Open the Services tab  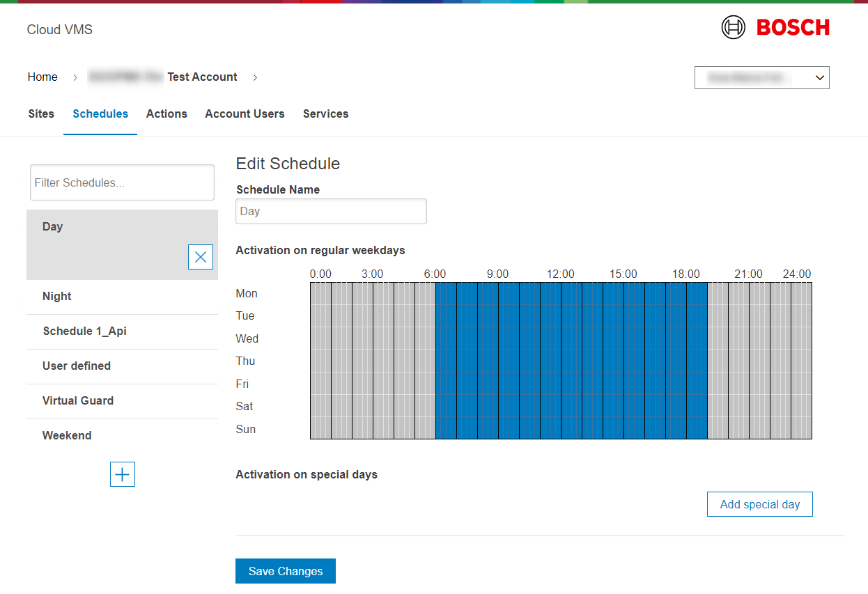pos(325,114)
